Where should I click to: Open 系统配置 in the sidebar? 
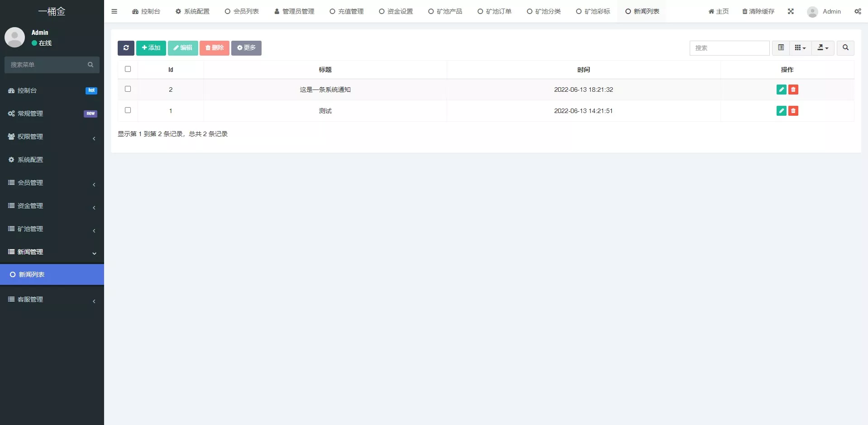(52, 160)
